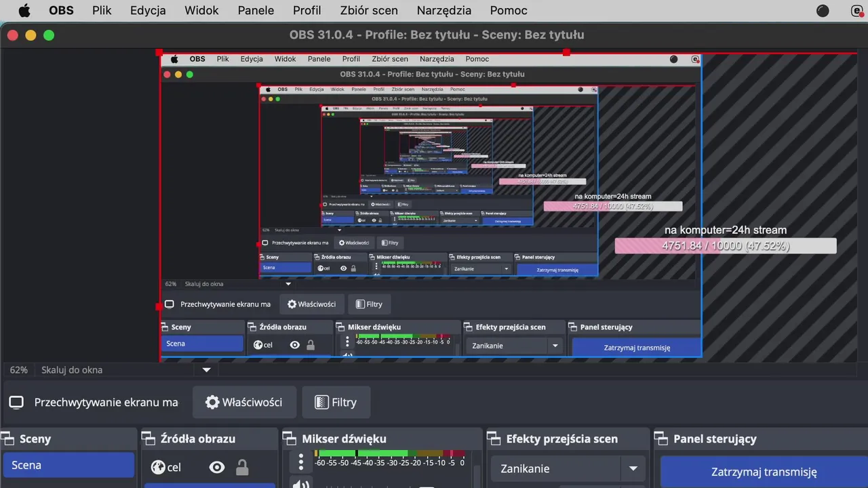Click the Właściwości button inside the preview
Image resolution: width=868 pixels, height=488 pixels.
312,304
